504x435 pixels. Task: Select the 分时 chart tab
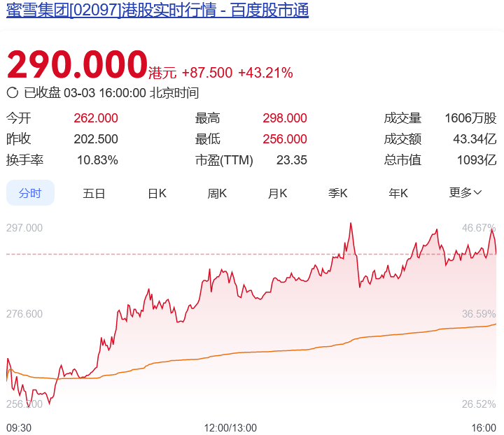30,193
